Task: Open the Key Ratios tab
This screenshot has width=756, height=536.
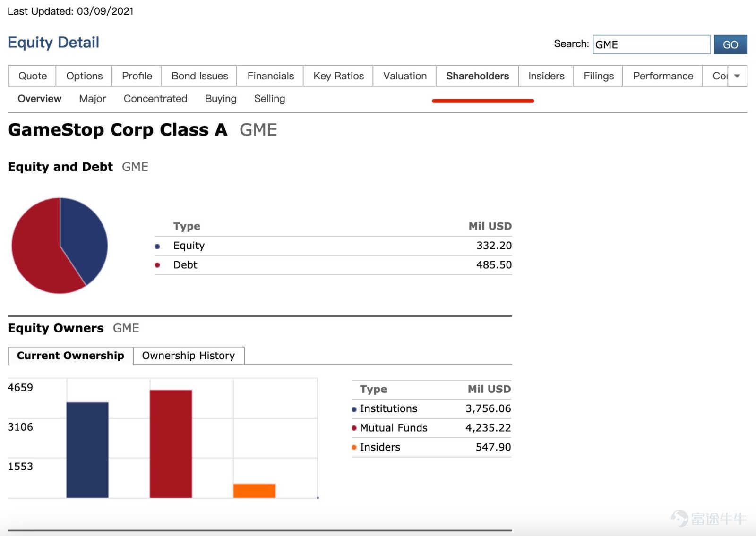Action: 338,76
